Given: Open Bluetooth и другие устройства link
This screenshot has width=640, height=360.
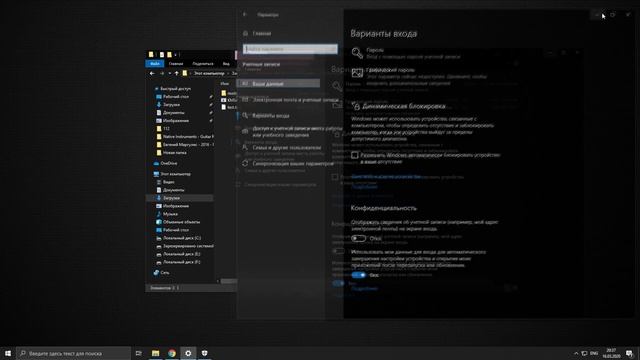Looking at the screenshot, I should point(386,177).
